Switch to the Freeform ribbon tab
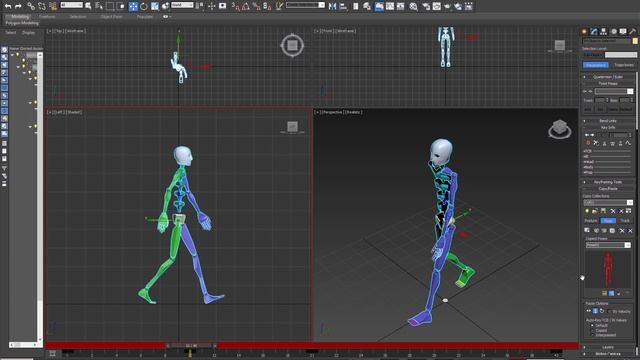This screenshot has width=640, height=360. tap(47, 17)
